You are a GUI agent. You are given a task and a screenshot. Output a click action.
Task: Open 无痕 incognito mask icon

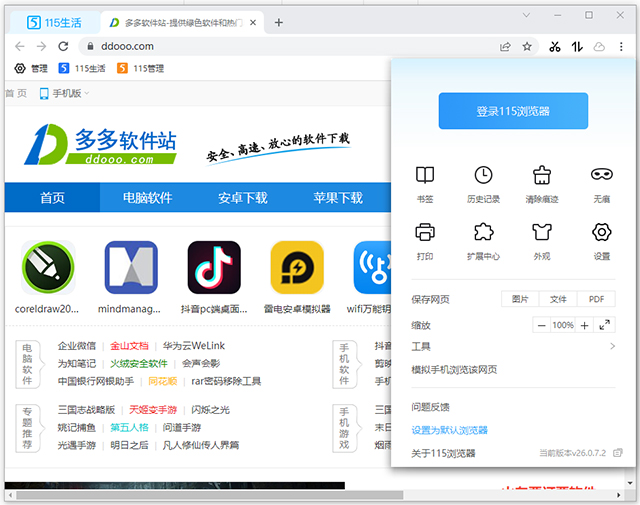tap(602, 175)
